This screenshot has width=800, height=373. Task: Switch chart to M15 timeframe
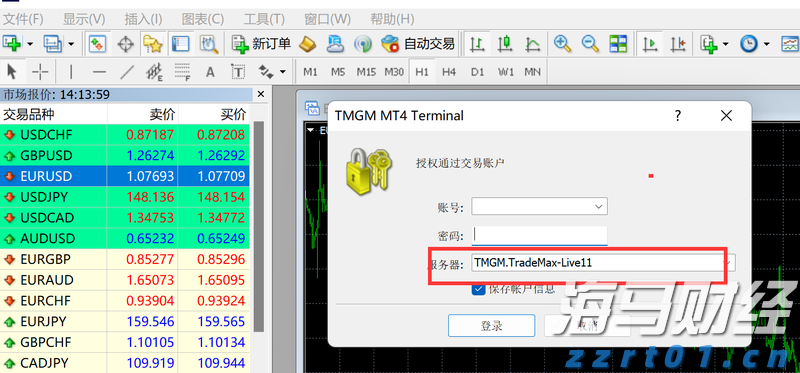pyautogui.click(x=366, y=72)
